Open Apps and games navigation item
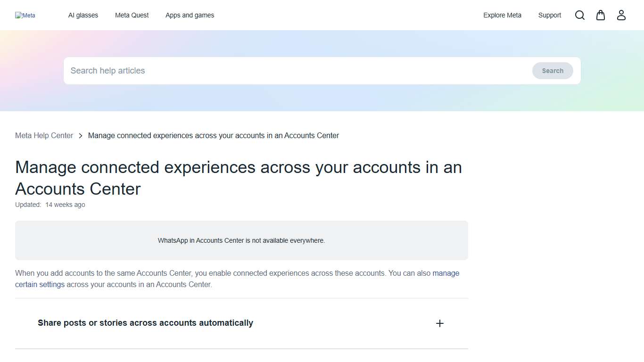 [190, 15]
